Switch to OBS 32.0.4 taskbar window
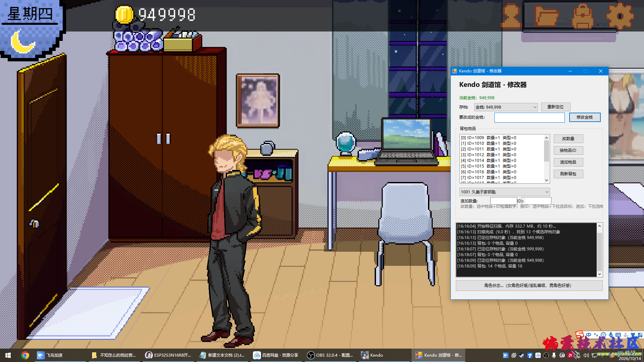The height and width of the screenshot is (362, 644). 330,355
